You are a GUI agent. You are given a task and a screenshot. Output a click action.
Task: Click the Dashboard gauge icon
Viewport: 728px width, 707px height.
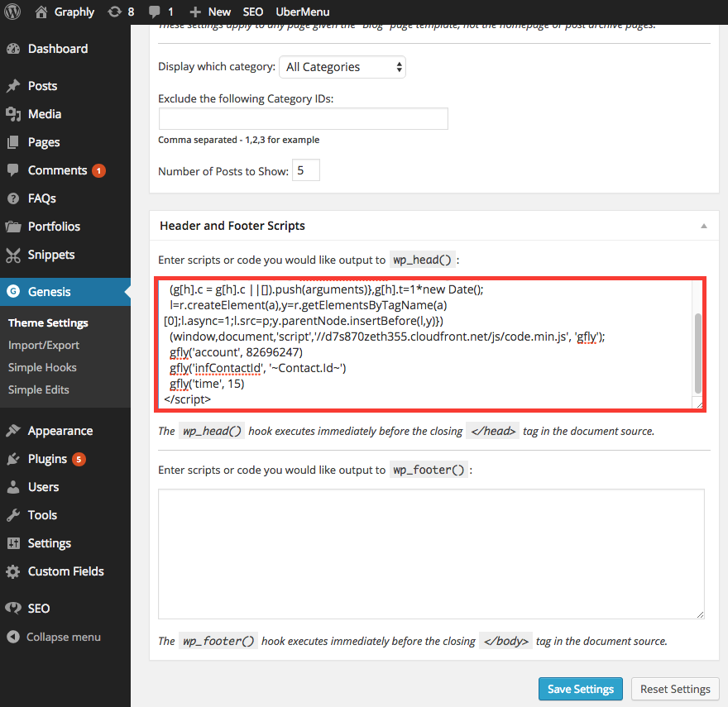[13, 49]
